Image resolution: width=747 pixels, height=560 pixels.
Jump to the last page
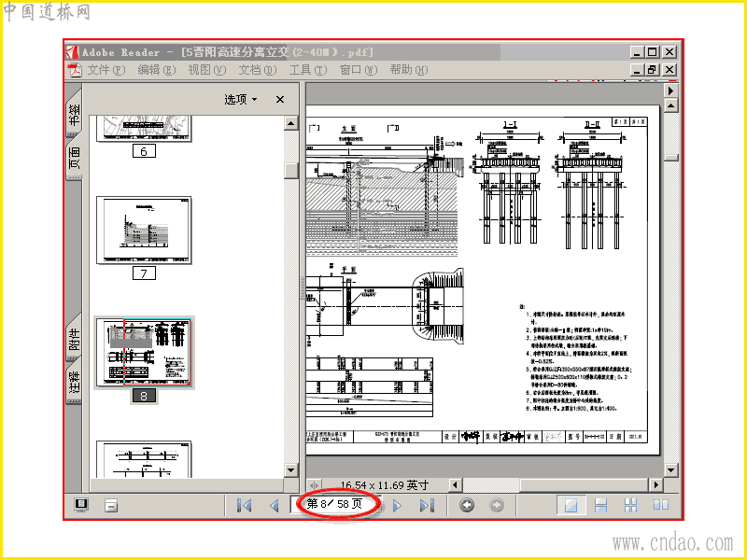[x=427, y=505]
